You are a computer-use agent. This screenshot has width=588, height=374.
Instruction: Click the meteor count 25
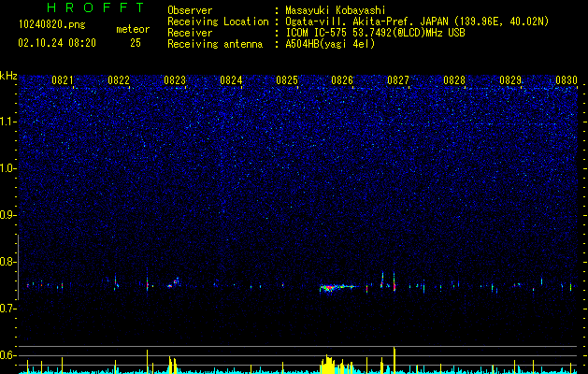136,43
